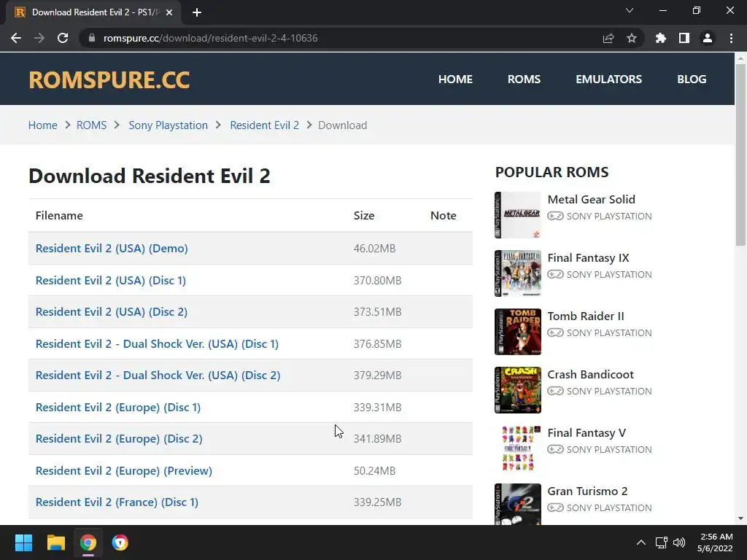Click the Home breadcrumb link

click(x=42, y=125)
